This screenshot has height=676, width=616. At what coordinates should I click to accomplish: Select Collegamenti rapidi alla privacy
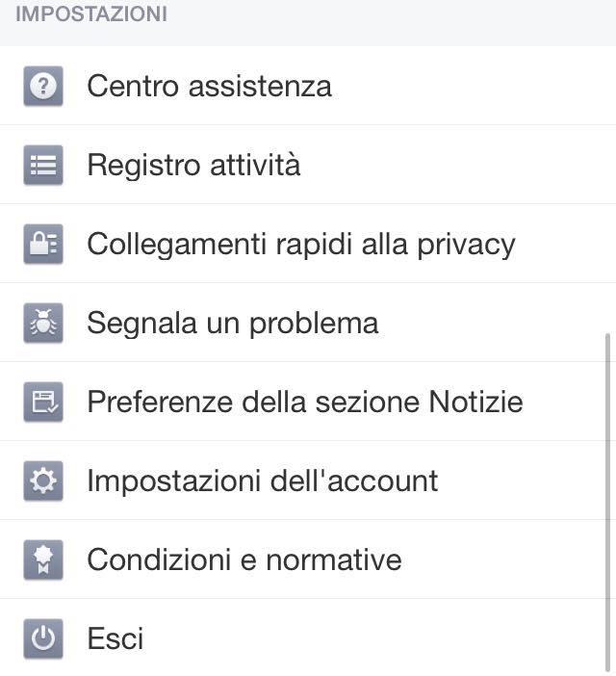point(300,245)
